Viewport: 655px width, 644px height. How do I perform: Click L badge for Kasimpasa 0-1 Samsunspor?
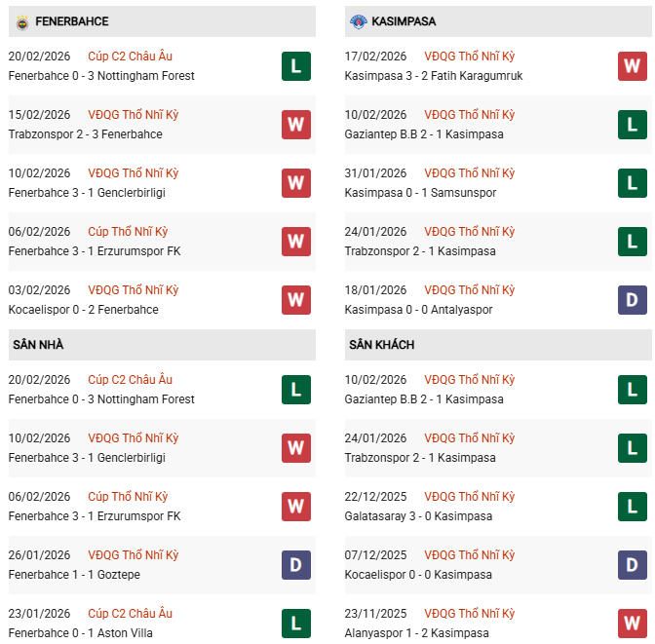[x=633, y=183]
